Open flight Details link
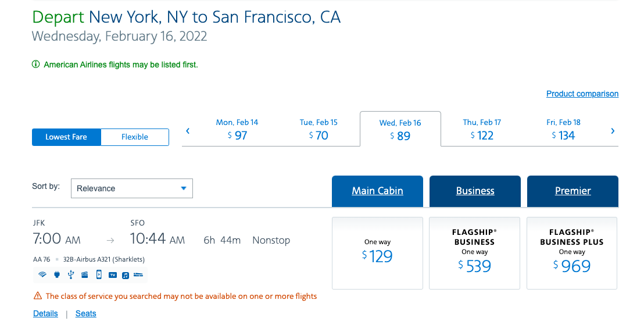This screenshot has height=325, width=644. pyautogui.click(x=45, y=313)
